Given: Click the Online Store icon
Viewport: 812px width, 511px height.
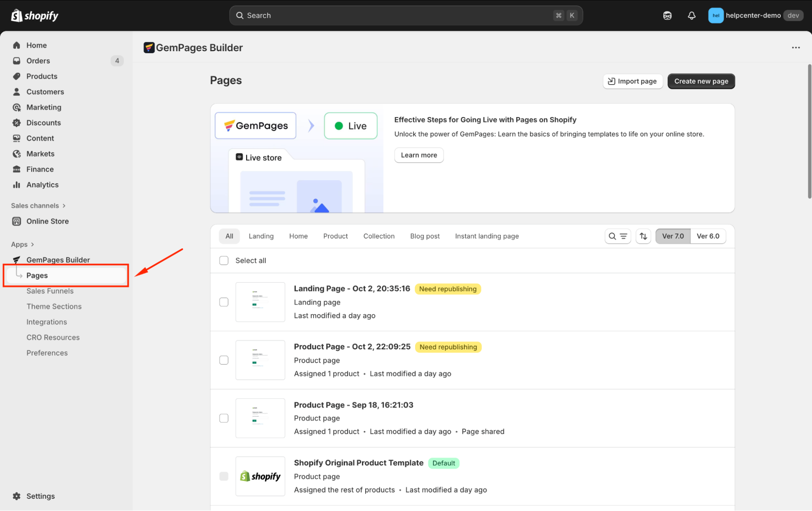Looking at the screenshot, I should click(x=17, y=221).
